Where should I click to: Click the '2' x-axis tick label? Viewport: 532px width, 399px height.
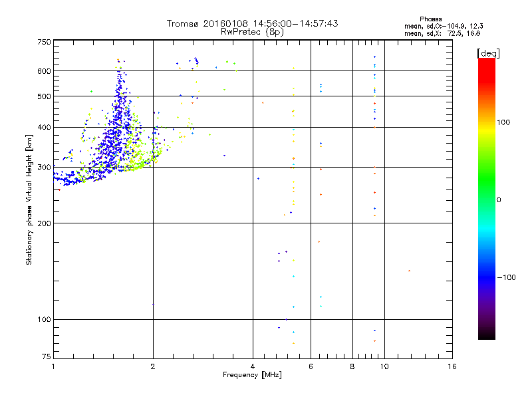tap(153, 366)
